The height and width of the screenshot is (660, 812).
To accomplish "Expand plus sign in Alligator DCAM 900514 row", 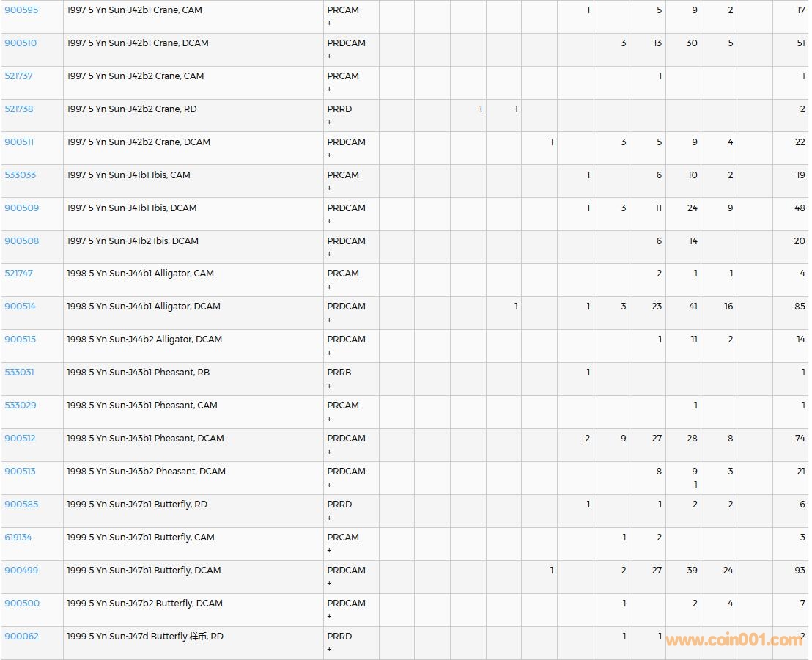I will 329,320.
